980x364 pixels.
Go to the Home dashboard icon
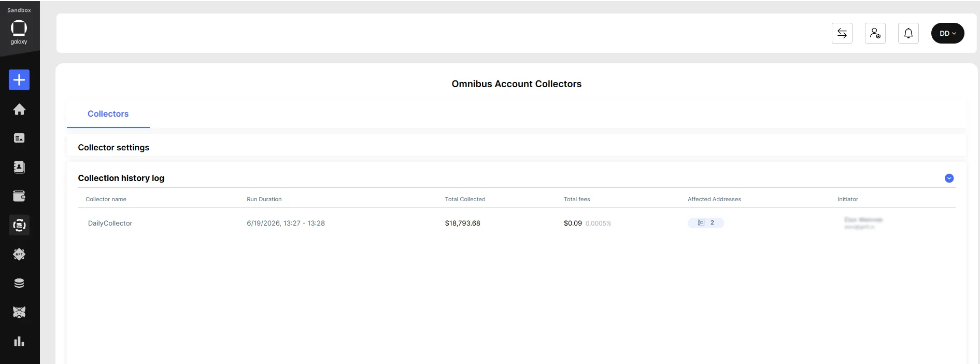click(19, 109)
